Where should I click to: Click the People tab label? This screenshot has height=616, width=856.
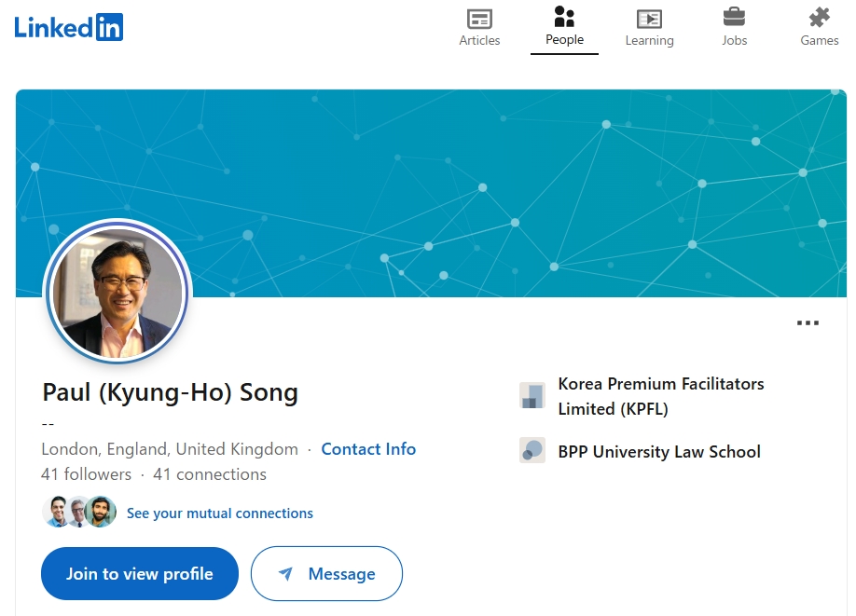point(564,40)
